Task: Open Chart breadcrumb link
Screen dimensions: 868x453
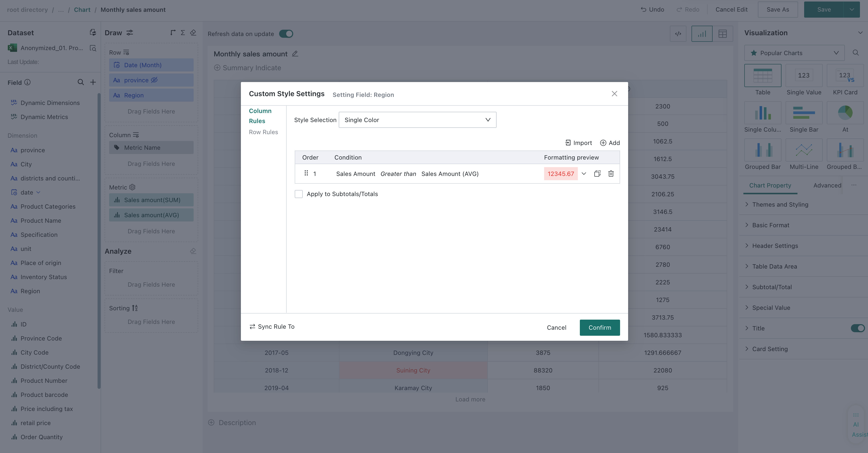Action: coord(82,10)
